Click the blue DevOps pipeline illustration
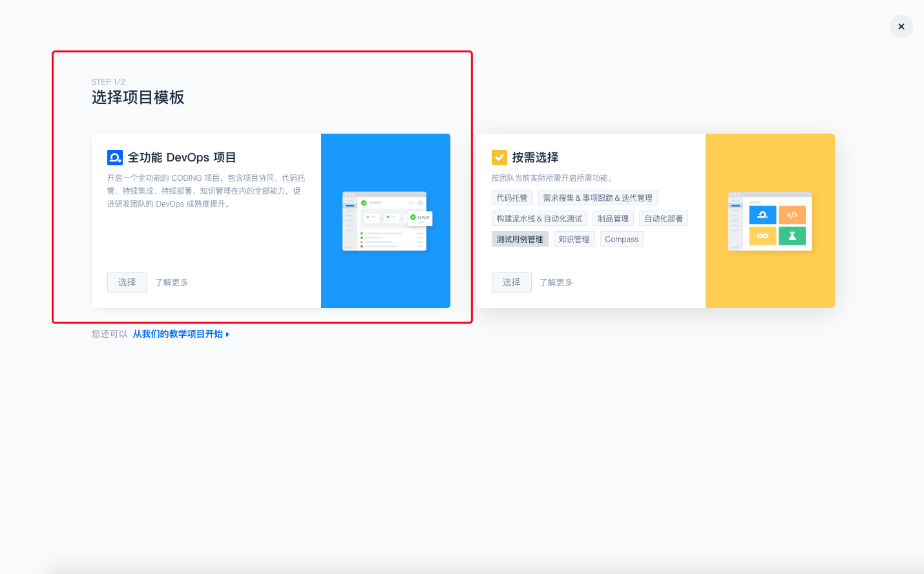This screenshot has width=924, height=574. [x=386, y=221]
